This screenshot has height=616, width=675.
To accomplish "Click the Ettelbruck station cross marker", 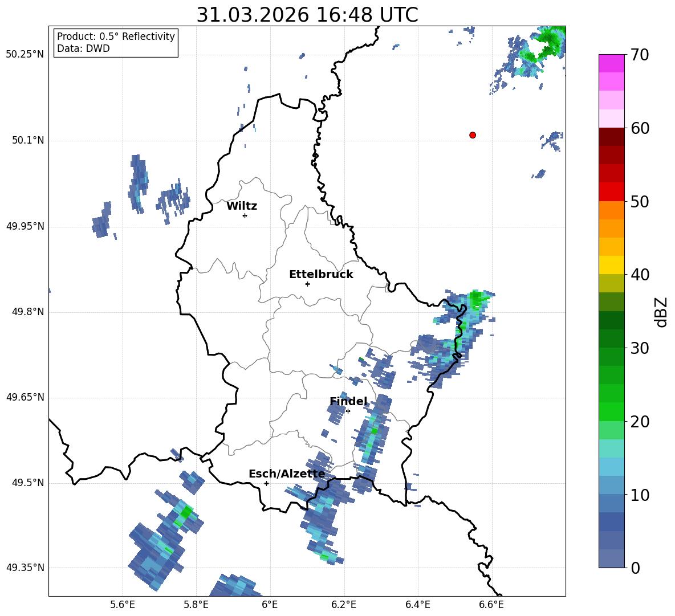I will click(x=307, y=284).
